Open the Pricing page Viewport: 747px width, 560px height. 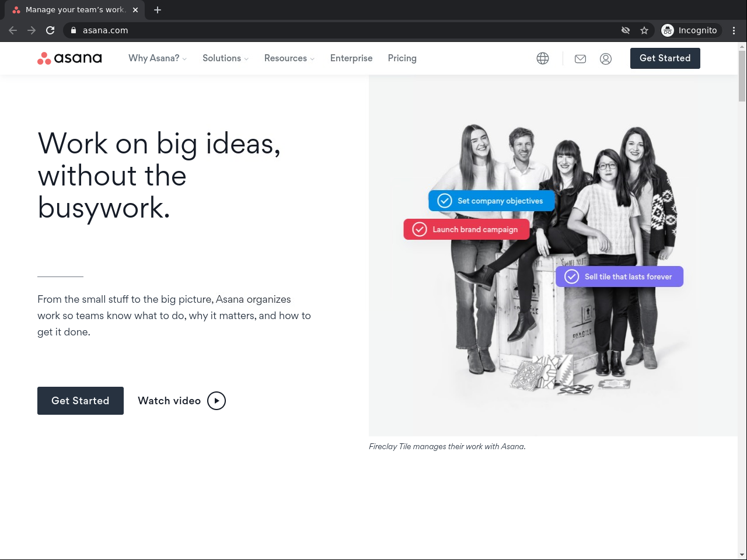[402, 58]
